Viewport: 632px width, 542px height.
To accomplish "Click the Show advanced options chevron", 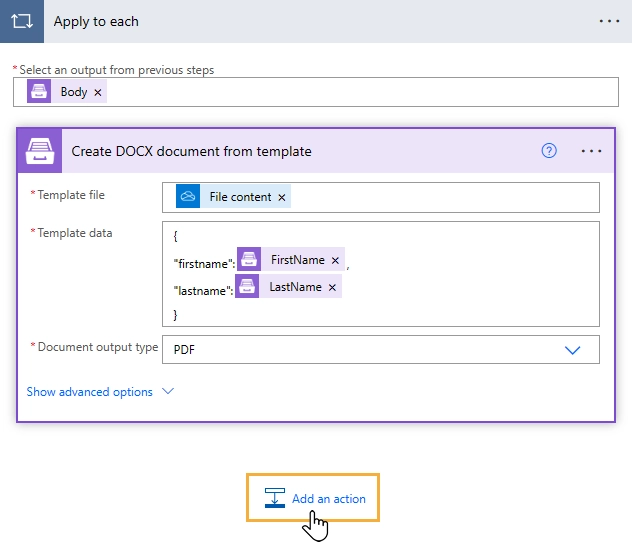I will pos(168,391).
